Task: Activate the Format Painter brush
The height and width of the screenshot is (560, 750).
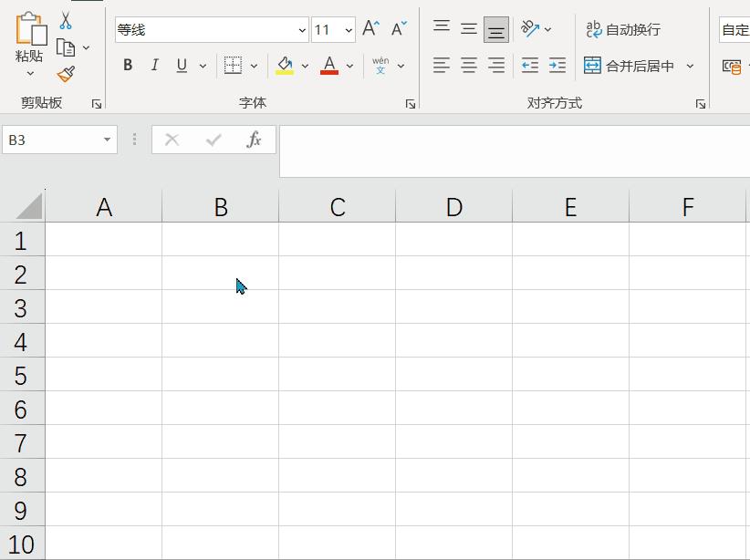Action: pyautogui.click(x=66, y=74)
